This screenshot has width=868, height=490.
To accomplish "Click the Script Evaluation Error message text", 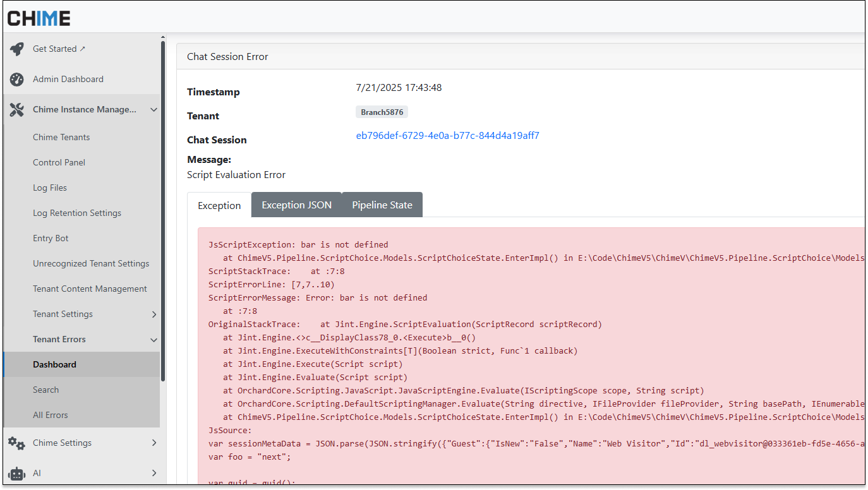I will pyautogui.click(x=236, y=174).
